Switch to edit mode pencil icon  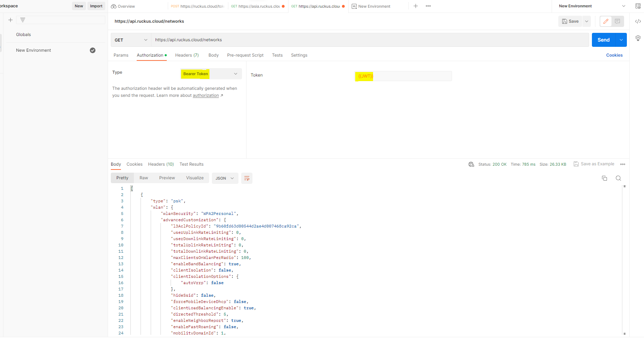606,21
